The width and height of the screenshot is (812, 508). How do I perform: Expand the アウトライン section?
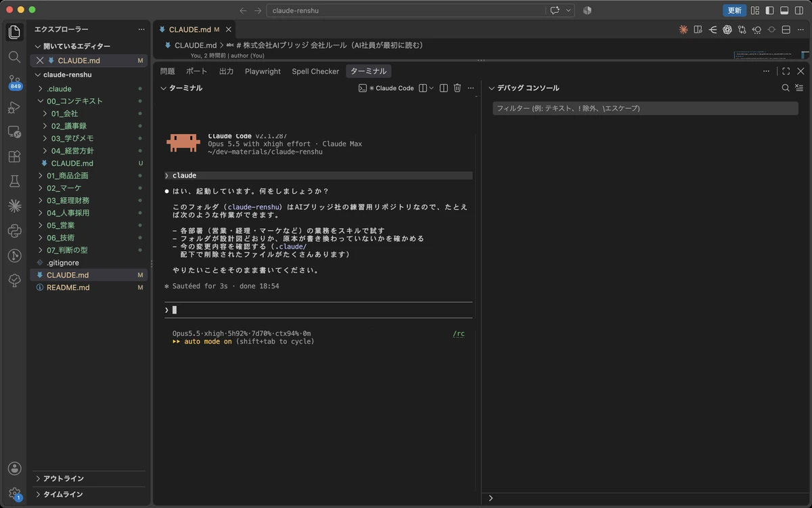pyautogui.click(x=88, y=479)
